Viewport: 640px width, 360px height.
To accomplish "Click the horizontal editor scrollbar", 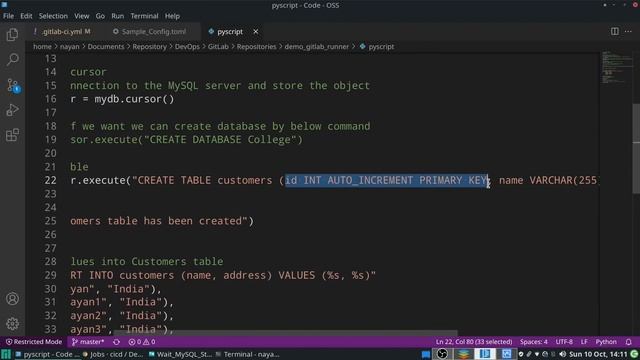I will (x=285, y=333).
